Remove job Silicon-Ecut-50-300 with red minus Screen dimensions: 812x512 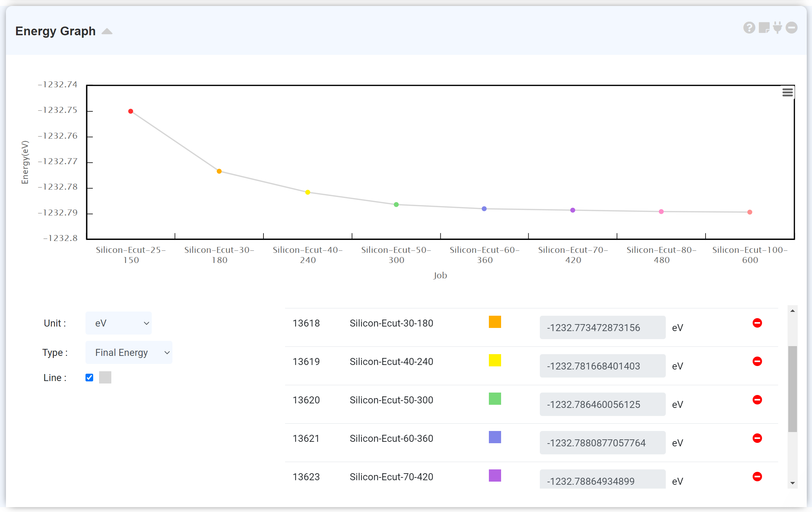[757, 400]
